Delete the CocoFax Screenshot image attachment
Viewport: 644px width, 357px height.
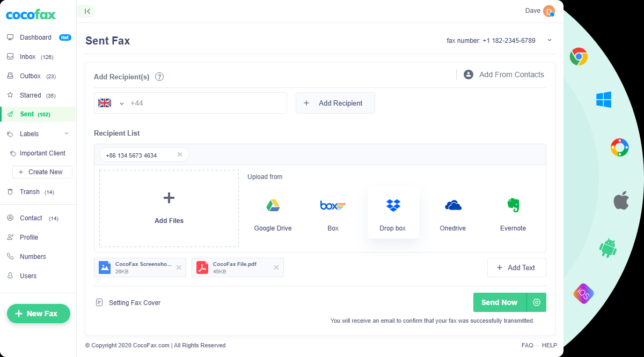coord(179,267)
